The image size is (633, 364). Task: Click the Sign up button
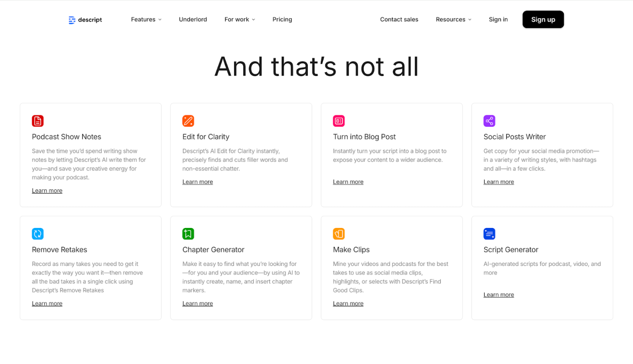pos(543,19)
